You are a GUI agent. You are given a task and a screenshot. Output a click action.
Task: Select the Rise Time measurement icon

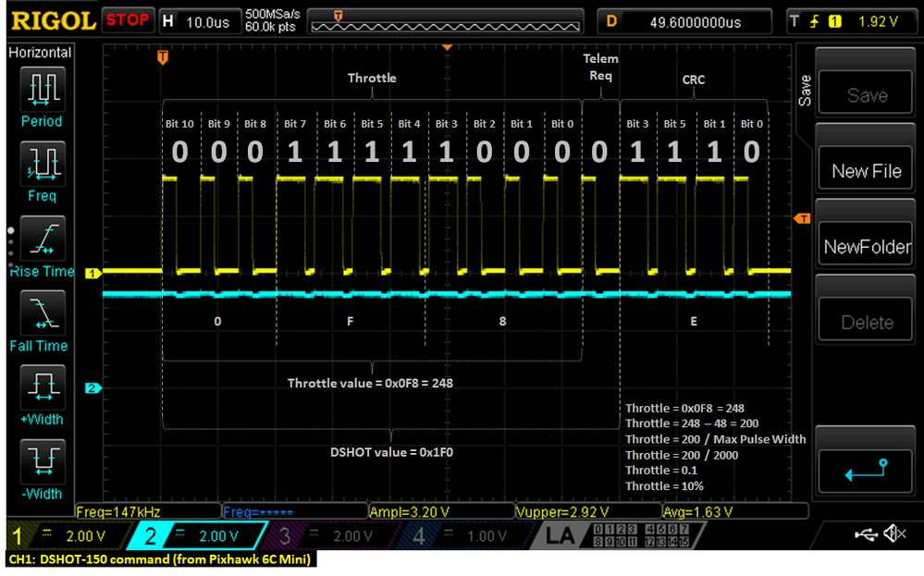43,239
